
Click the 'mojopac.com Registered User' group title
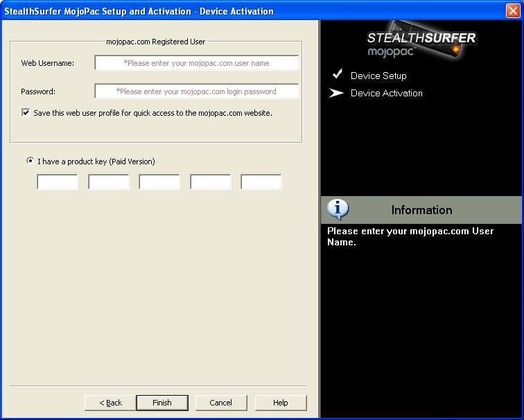tap(155, 42)
